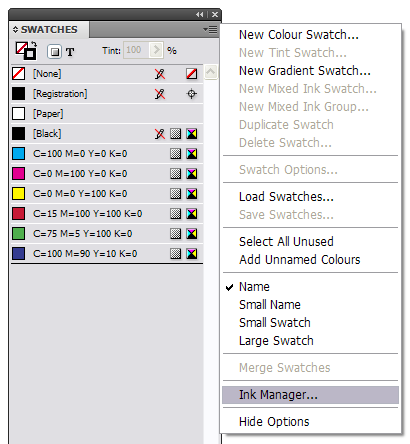Screen dimensions: 410x444
Task: Select the Formatting affects container icon
Action: [x=54, y=52]
